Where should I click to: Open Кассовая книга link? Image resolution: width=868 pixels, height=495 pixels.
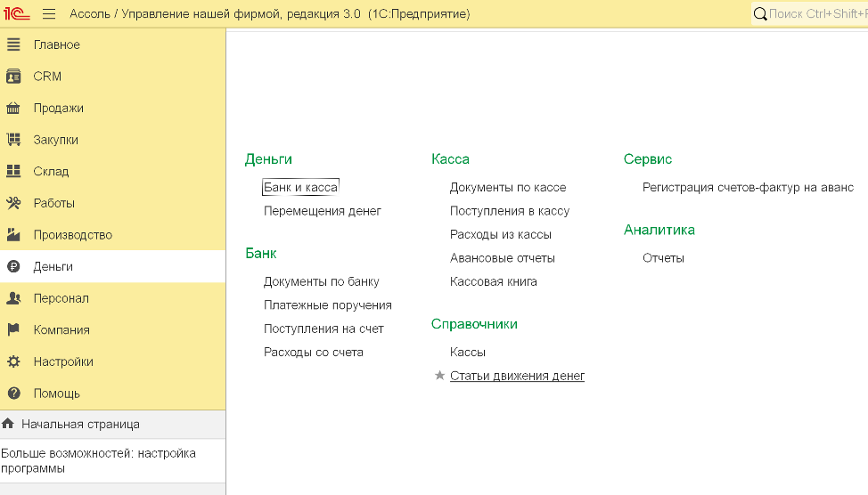(x=493, y=281)
